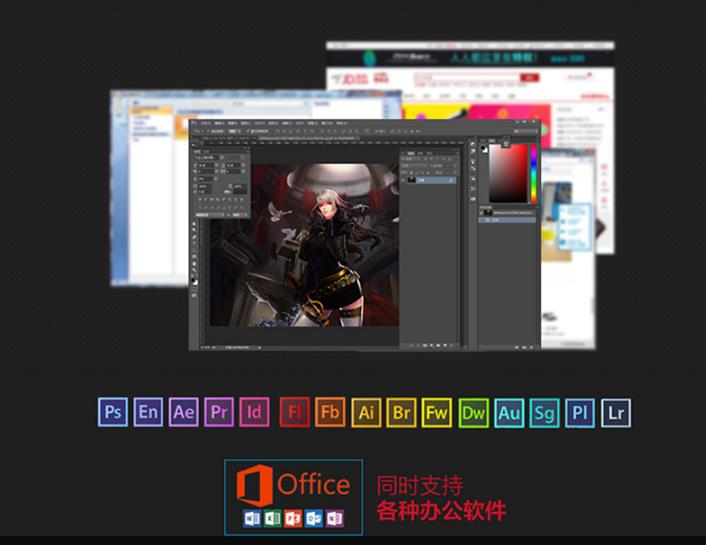Click the Excel icon under Office

pyautogui.click(x=273, y=519)
